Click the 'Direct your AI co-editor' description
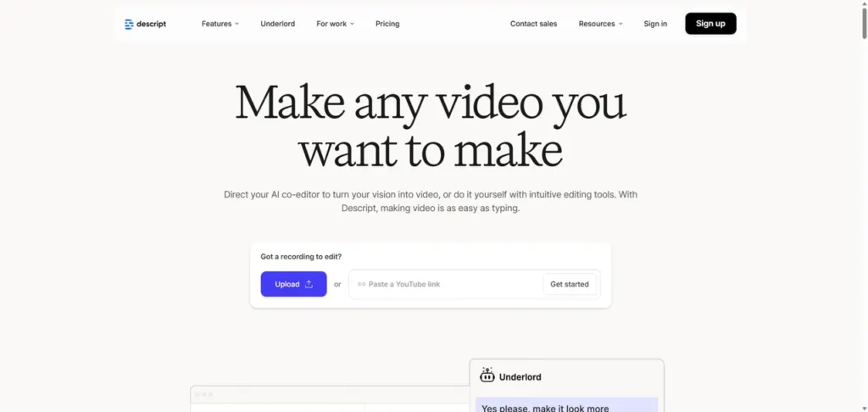This screenshot has height=412, width=868. pos(431,202)
